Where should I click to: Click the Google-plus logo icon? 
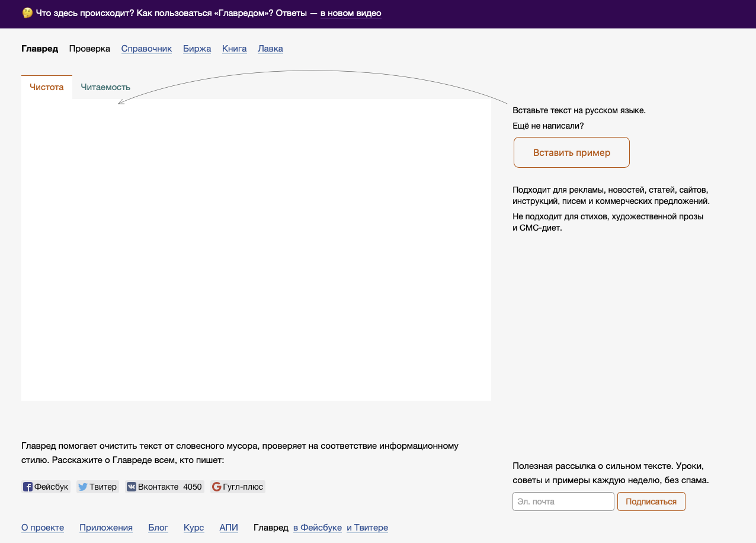tap(216, 487)
